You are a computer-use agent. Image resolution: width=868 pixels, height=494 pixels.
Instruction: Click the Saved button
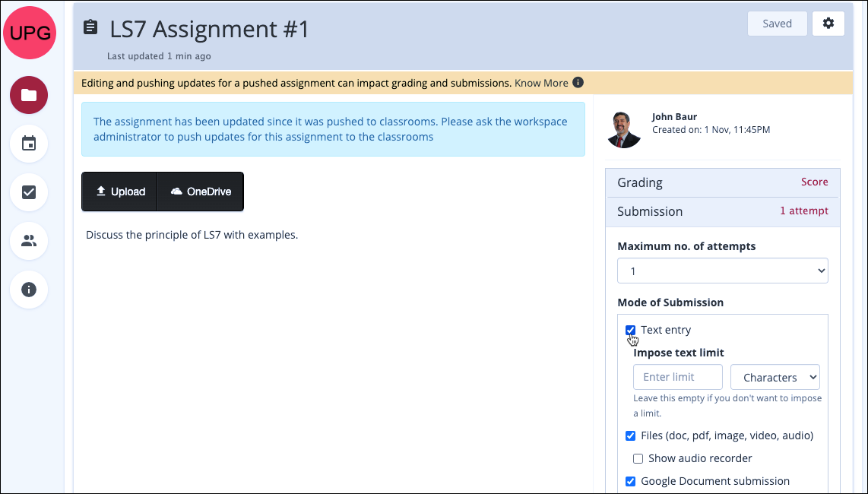point(778,24)
